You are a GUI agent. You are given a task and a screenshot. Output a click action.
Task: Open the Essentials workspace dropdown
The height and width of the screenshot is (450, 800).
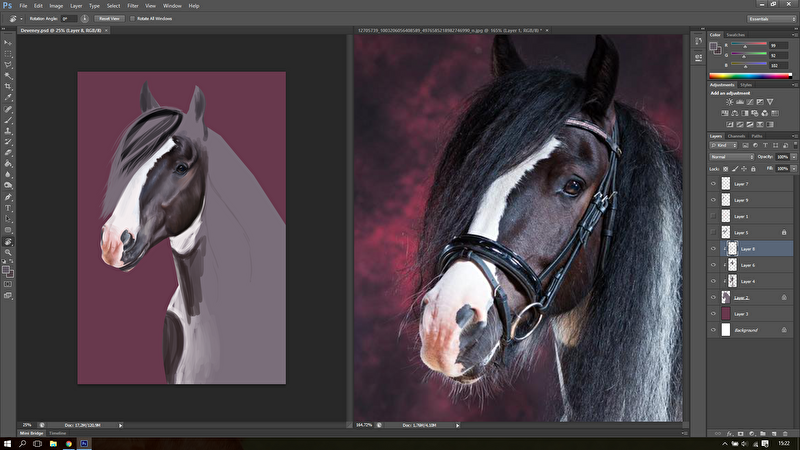pos(771,18)
